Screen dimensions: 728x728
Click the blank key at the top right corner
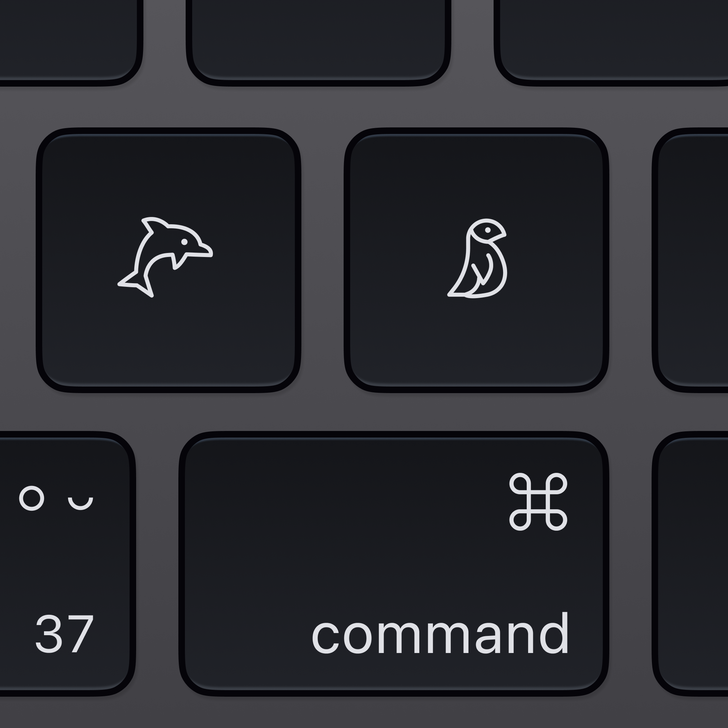pyautogui.click(x=611, y=41)
